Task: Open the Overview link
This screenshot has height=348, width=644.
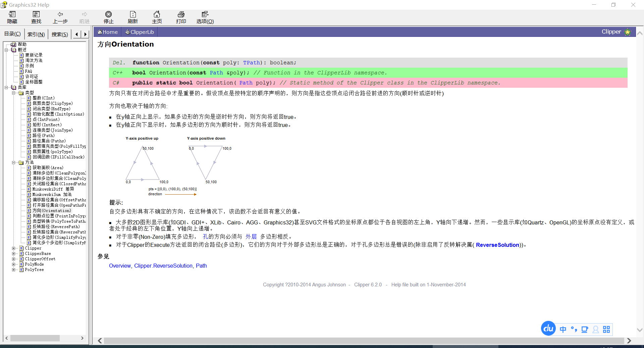Action: (x=120, y=266)
